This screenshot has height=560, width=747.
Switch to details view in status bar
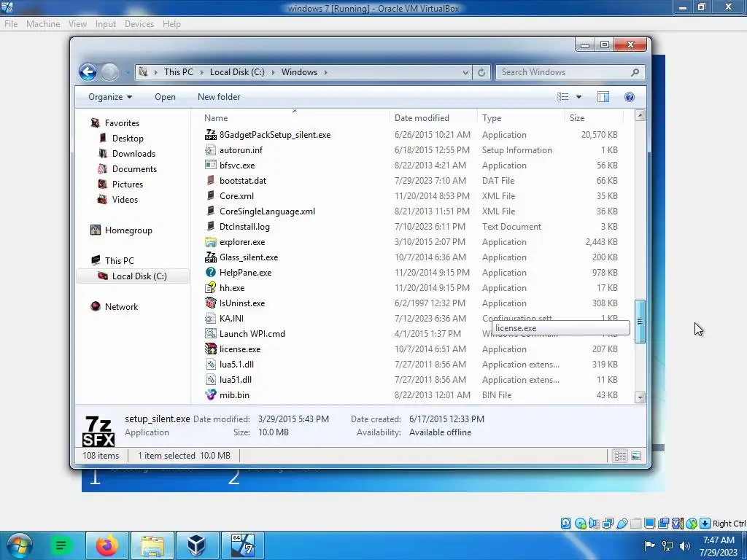620,456
